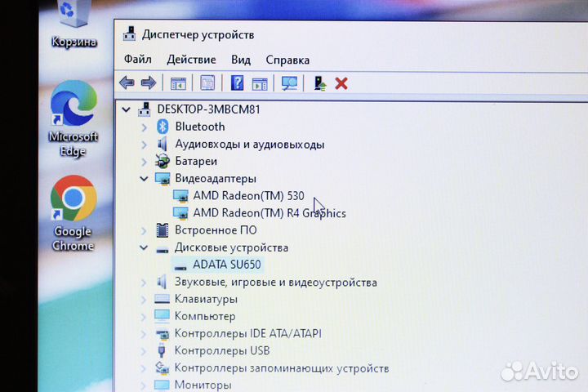
Task: Open the Файл menu
Action: (138, 60)
